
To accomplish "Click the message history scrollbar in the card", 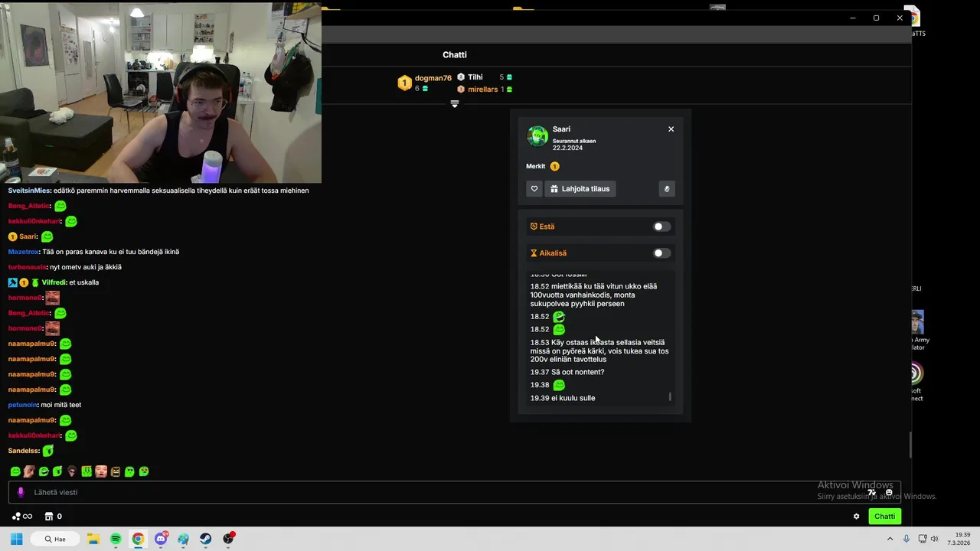I will tap(670, 396).
